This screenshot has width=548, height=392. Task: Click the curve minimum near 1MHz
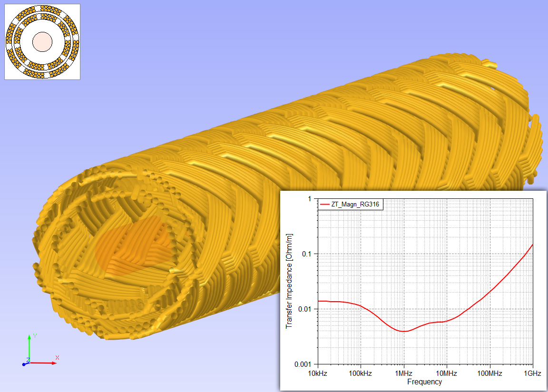click(x=404, y=331)
